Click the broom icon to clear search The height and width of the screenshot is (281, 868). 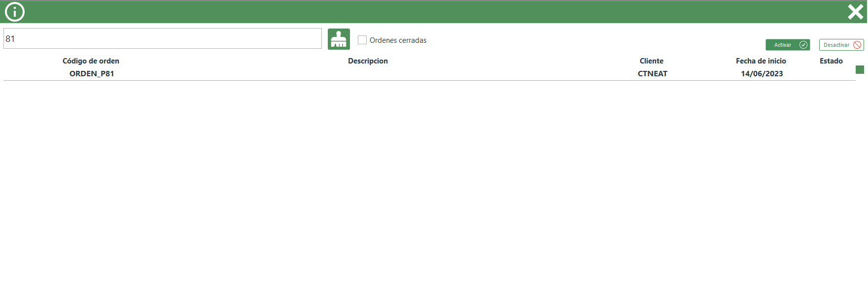coord(339,39)
